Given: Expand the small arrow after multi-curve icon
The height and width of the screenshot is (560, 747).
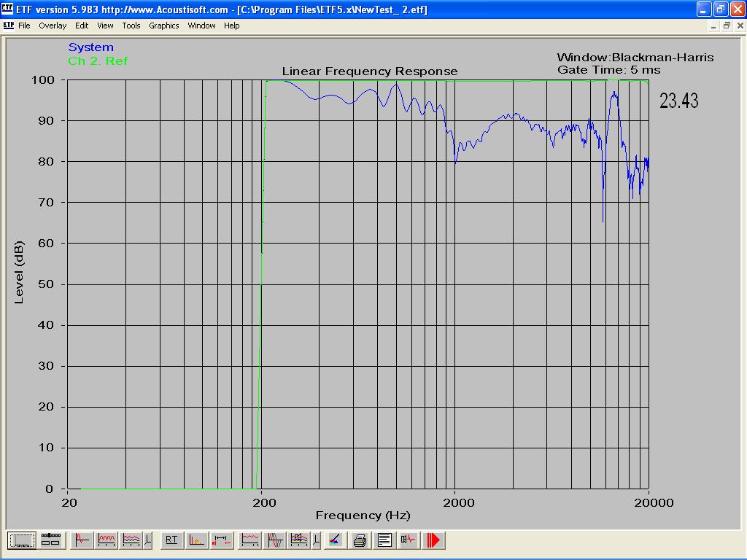Looking at the screenshot, I should [x=147, y=540].
